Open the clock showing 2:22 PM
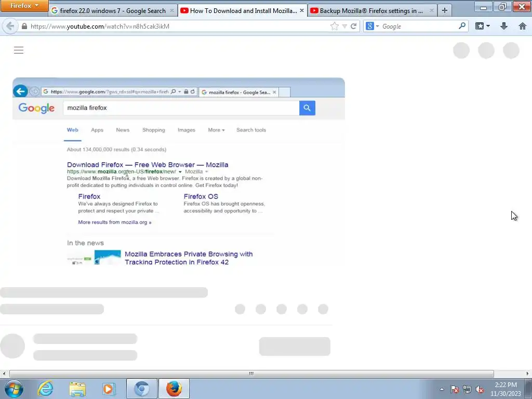Image resolution: width=532 pixels, height=399 pixels. click(506, 389)
